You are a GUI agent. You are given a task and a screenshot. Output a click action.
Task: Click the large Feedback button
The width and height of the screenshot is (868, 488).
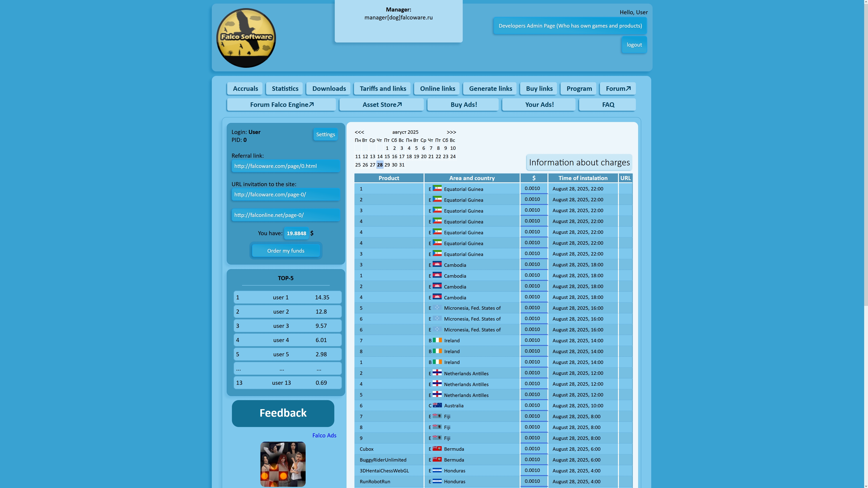tap(283, 413)
